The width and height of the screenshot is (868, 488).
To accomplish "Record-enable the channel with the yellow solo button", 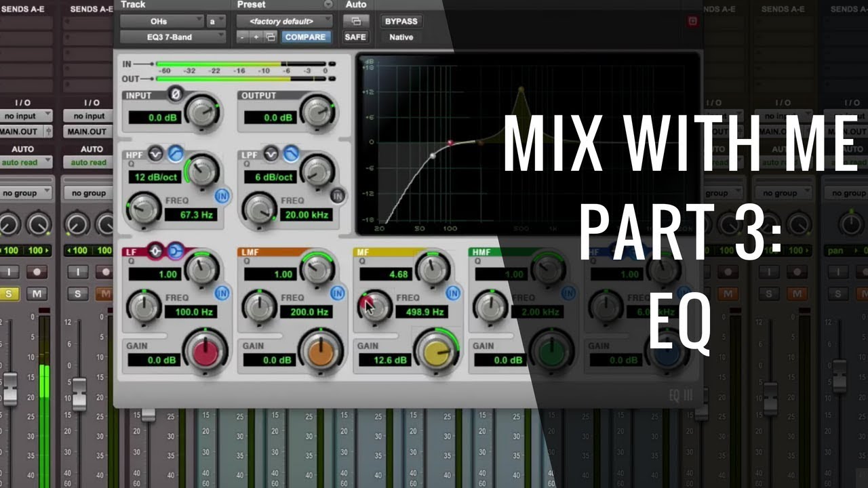I will (x=36, y=272).
